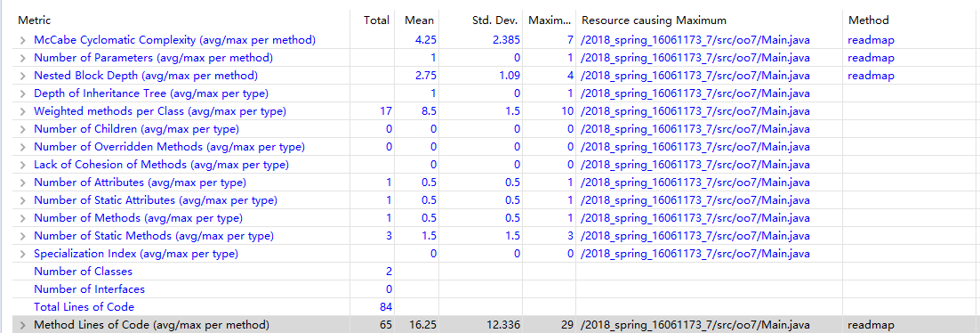980x333 pixels.
Task: Click the standard deviation value 2.385
Action: 505,40
